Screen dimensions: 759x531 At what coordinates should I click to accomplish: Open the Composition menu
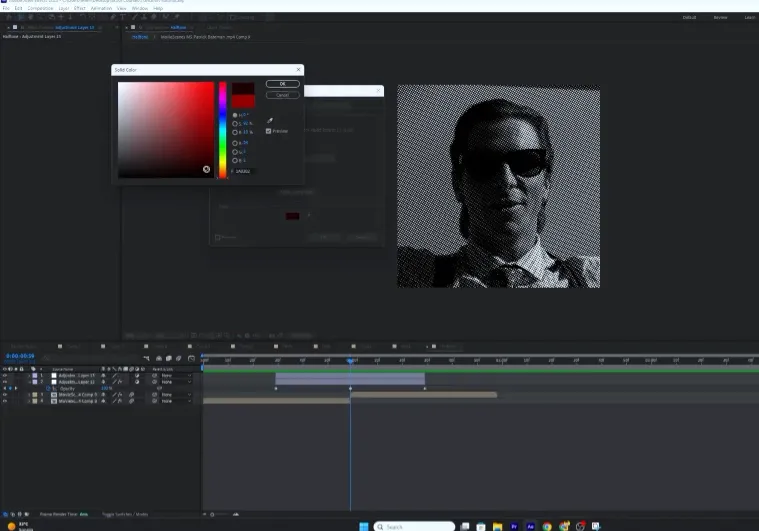coord(40,8)
